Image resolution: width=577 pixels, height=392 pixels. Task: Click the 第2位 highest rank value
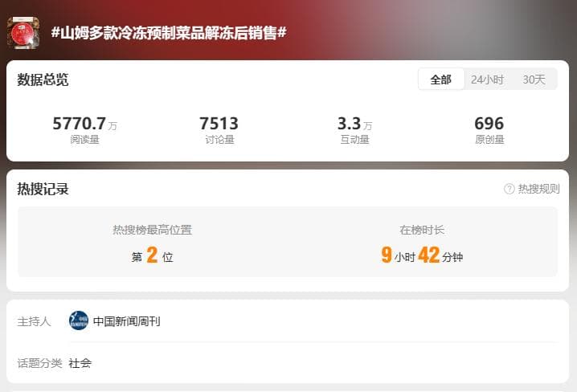153,255
